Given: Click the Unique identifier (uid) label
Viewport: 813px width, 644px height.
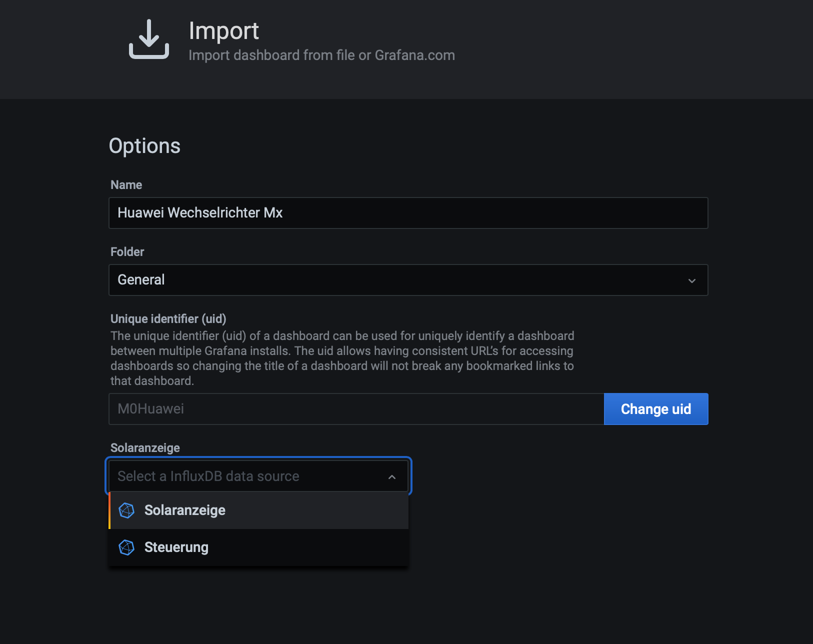Looking at the screenshot, I should click(x=168, y=319).
